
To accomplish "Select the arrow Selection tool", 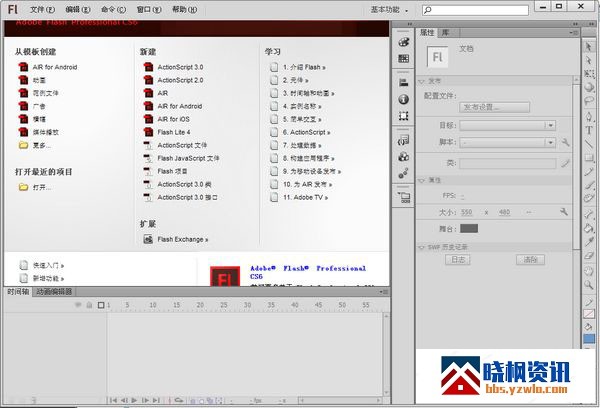I will [589, 47].
